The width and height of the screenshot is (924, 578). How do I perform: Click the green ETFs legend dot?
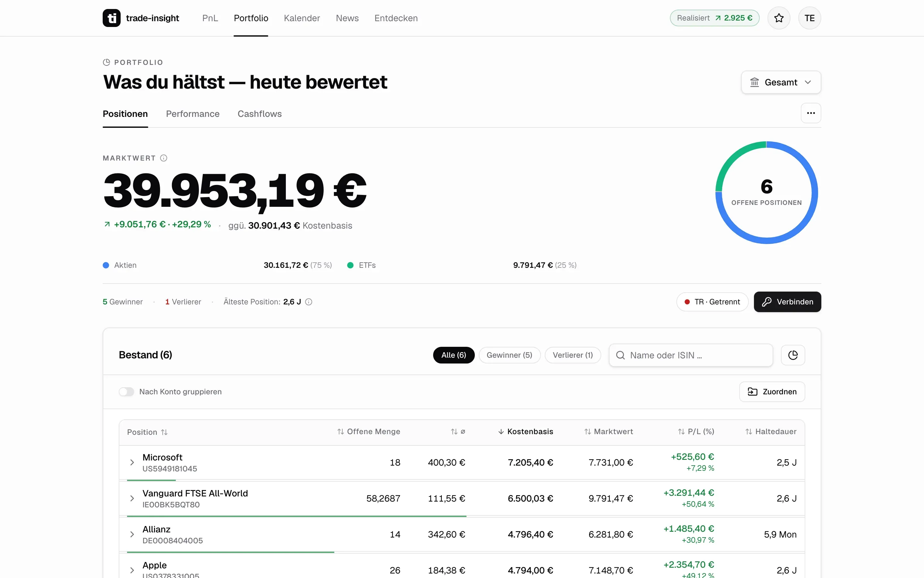pos(350,265)
